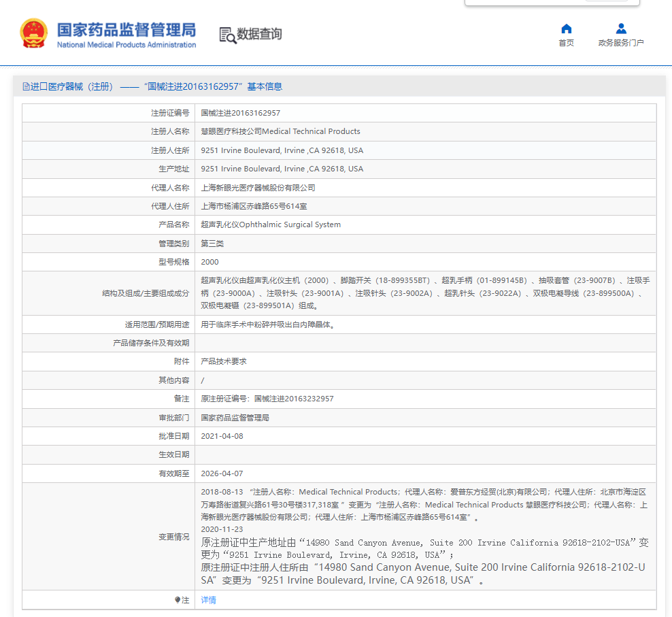Click the document icon before 进口医疗器械
Viewport: 672px width, 617px height.
(x=26, y=86)
